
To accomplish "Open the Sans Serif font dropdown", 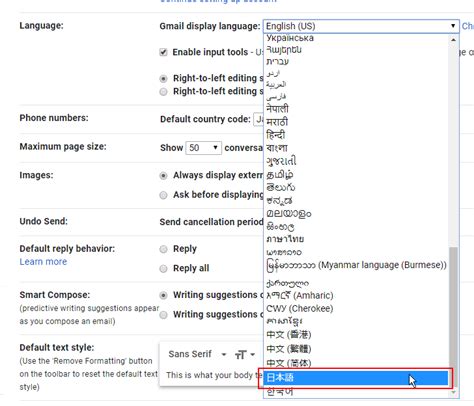I will click(x=197, y=354).
